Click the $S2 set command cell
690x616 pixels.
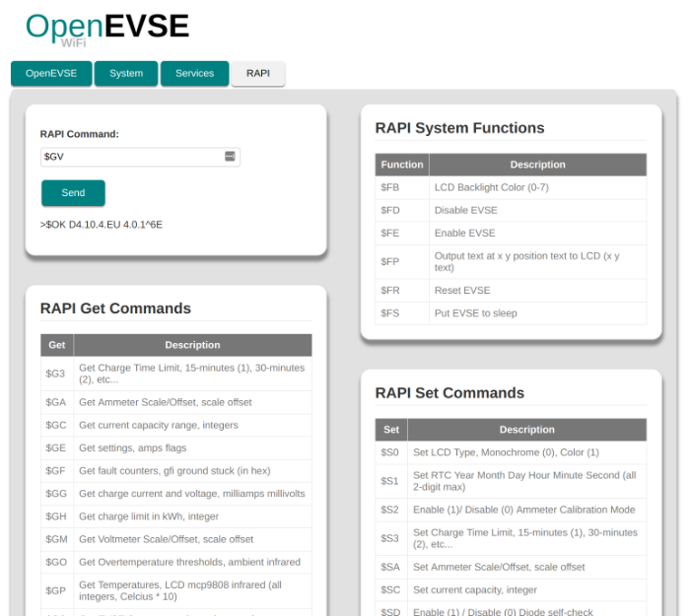391,510
